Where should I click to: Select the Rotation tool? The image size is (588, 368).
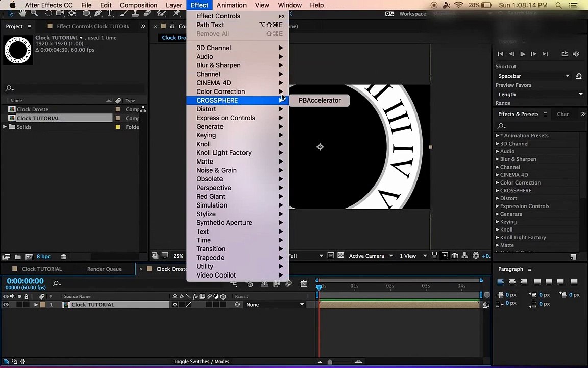tap(48, 13)
